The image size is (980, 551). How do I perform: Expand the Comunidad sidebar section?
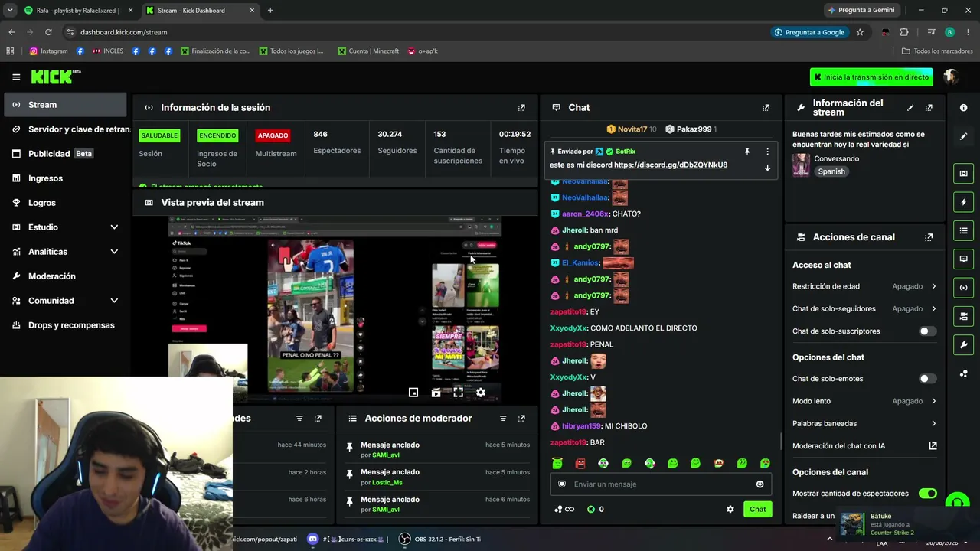click(x=114, y=301)
